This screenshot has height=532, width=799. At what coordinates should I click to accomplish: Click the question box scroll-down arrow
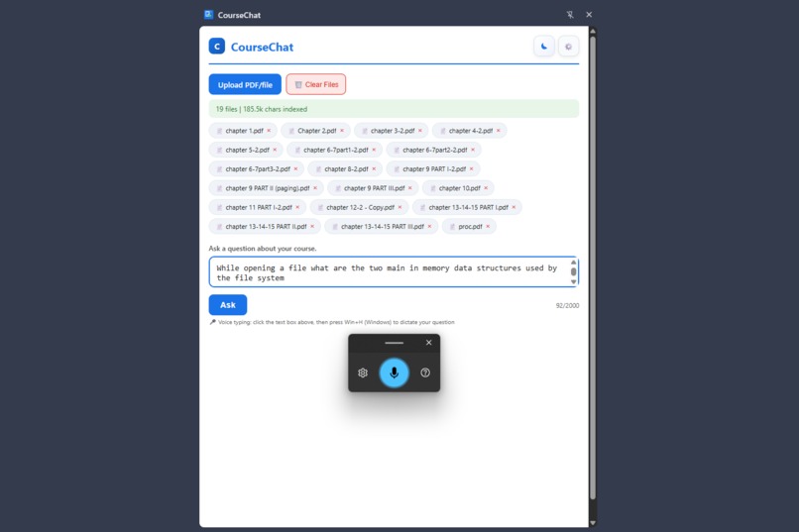click(x=573, y=281)
